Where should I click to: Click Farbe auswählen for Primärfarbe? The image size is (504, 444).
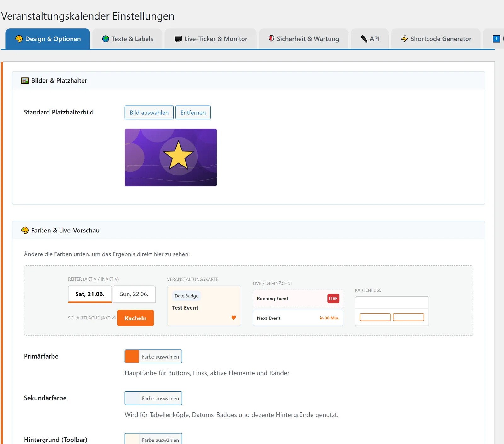coord(160,357)
